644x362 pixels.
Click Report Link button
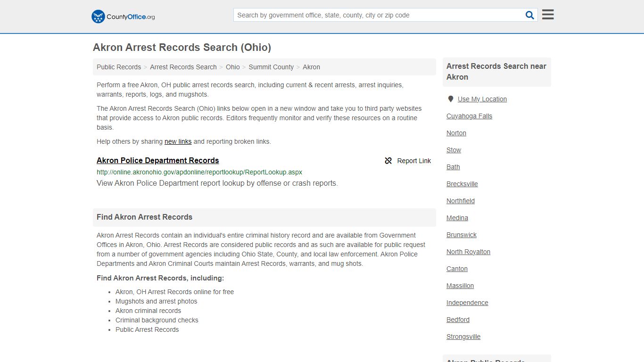pyautogui.click(x=408, y=161)
